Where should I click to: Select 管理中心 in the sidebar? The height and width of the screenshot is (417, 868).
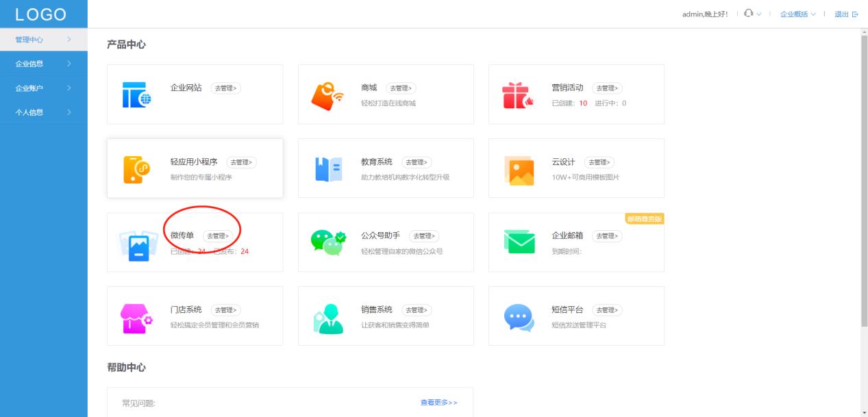[x=31, y=40]
